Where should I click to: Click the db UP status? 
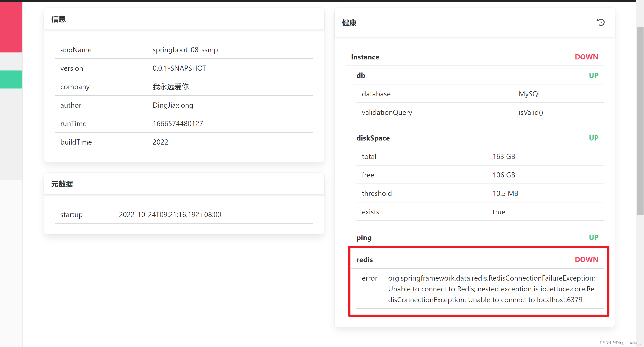pyautogui.click(x=594, y=75)
